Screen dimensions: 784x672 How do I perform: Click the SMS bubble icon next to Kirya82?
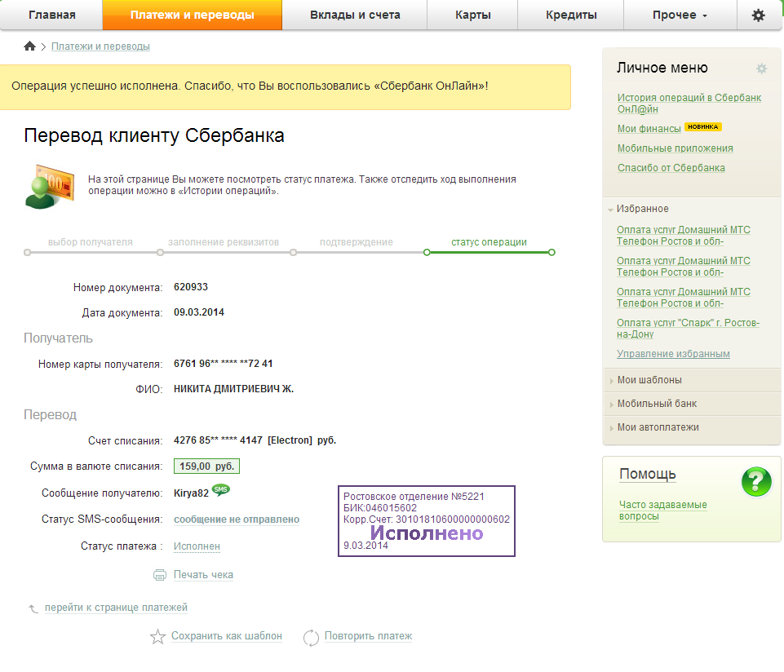(x=220, y=490)
